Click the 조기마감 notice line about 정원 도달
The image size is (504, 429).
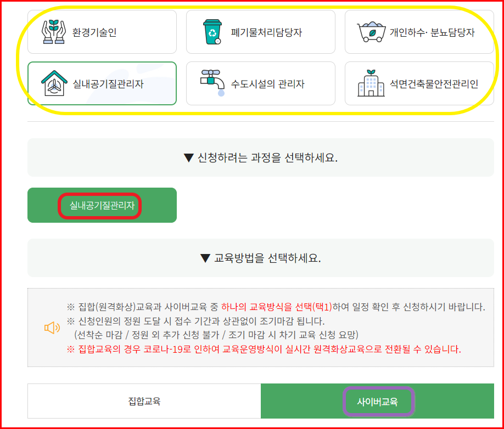coord(195,321)
